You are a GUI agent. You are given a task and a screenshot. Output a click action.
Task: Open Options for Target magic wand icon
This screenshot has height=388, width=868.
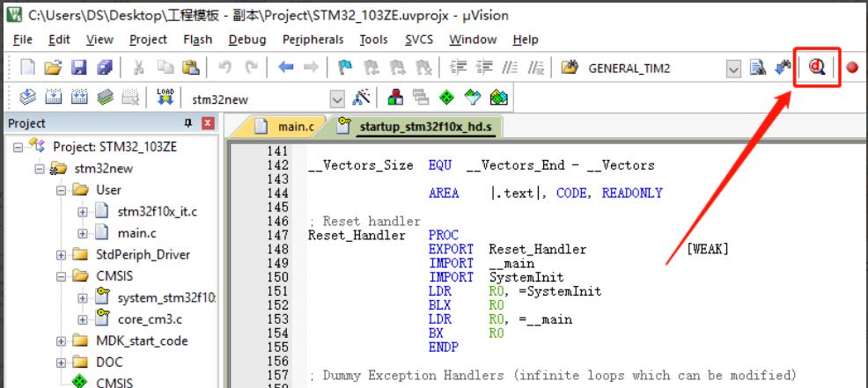362,99
